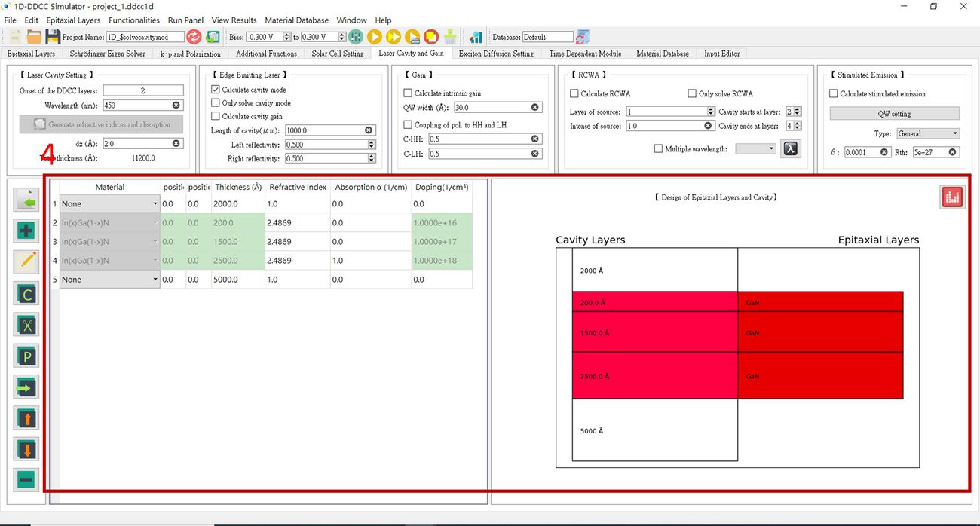
Task: Open the Multiple wavelength dropdown
Action: pyautogui.click(x=755, y=149)
